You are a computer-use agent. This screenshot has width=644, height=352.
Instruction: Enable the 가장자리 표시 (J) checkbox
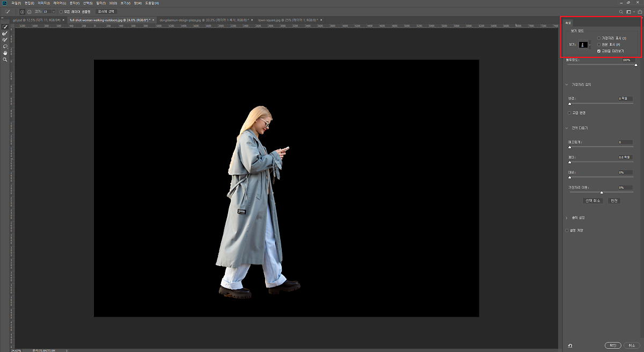(599, 38)
